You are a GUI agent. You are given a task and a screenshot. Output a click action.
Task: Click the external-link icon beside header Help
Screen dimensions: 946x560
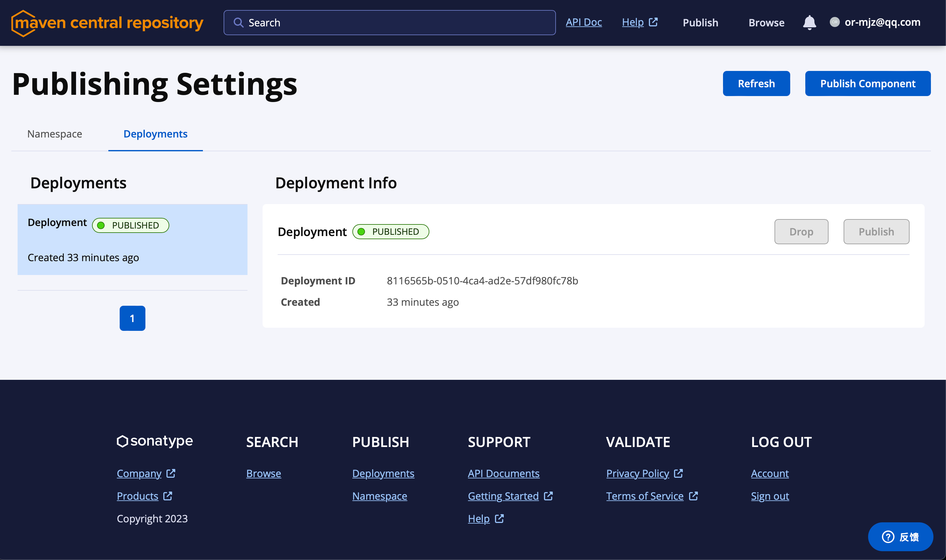[654, 22]
